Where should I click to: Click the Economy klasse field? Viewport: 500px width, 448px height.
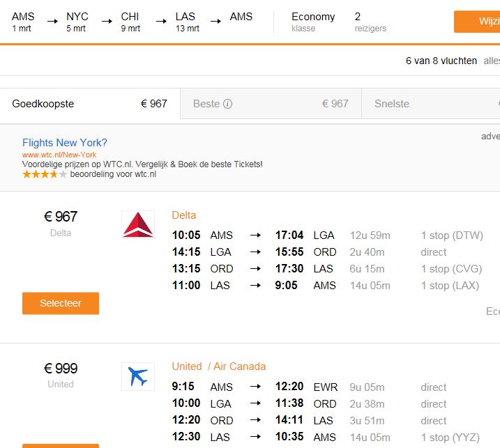tap(313, 22)
